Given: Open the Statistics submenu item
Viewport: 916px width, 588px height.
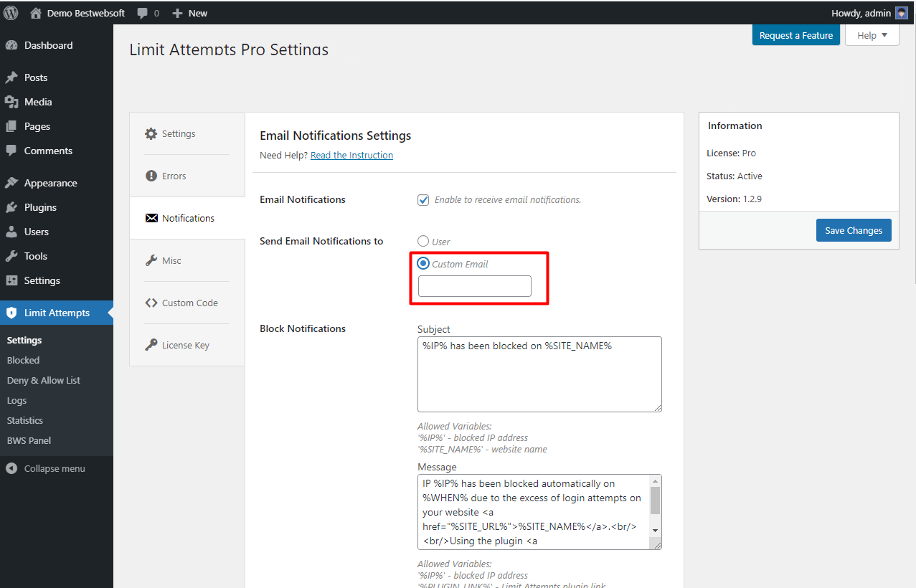Looking at the screenshot, I should [25, 420].
